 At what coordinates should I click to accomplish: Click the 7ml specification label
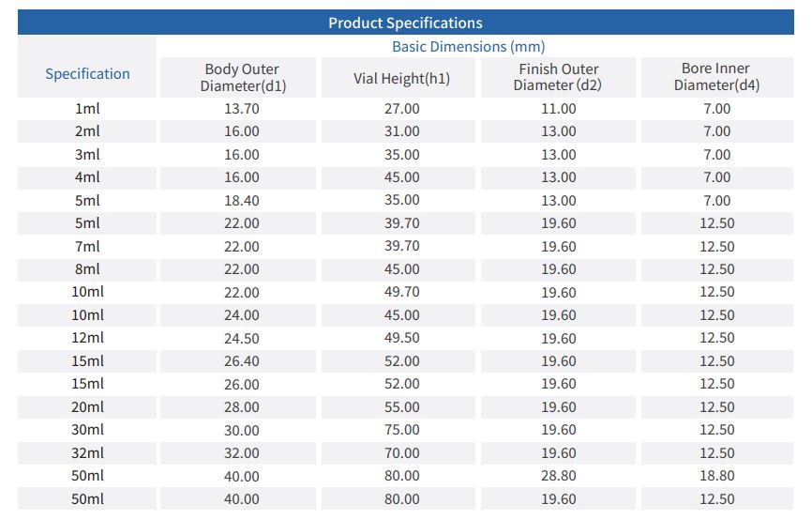pos(87,247)
